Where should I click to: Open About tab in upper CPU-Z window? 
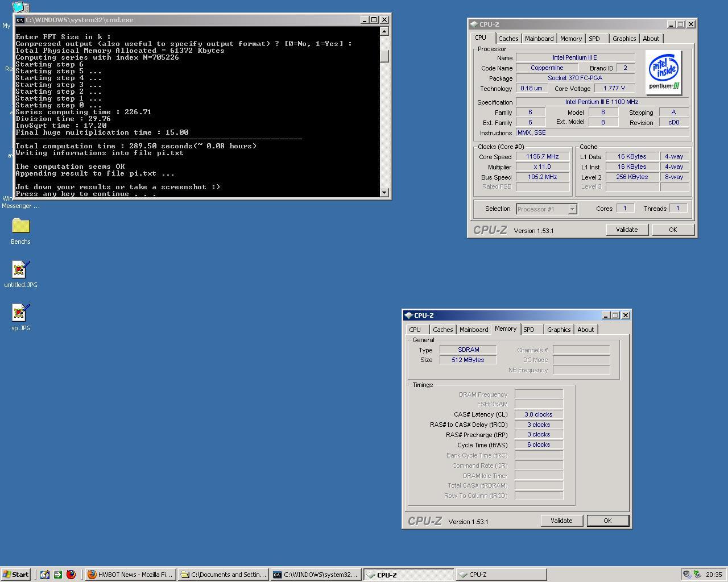(651, 39)
